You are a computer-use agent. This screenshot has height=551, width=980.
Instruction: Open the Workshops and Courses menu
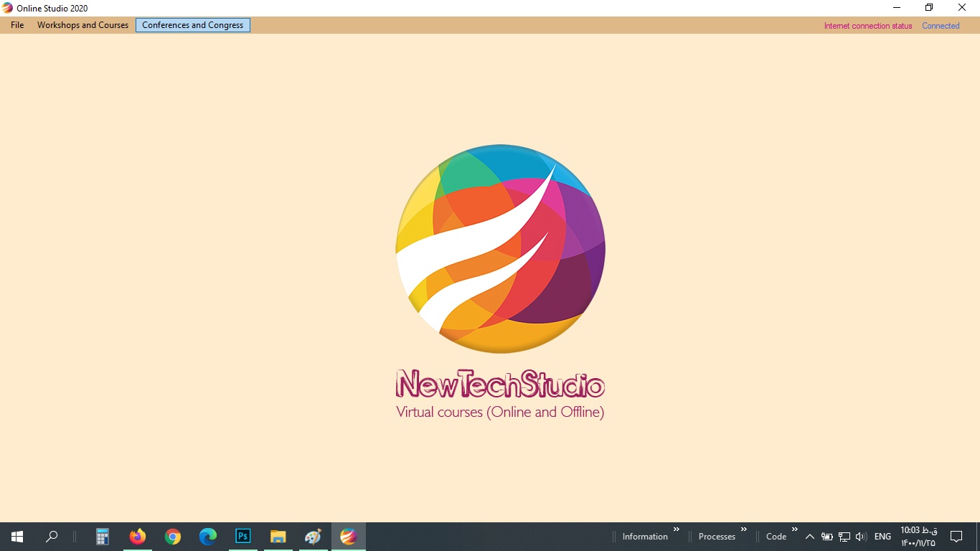point(83,25)
